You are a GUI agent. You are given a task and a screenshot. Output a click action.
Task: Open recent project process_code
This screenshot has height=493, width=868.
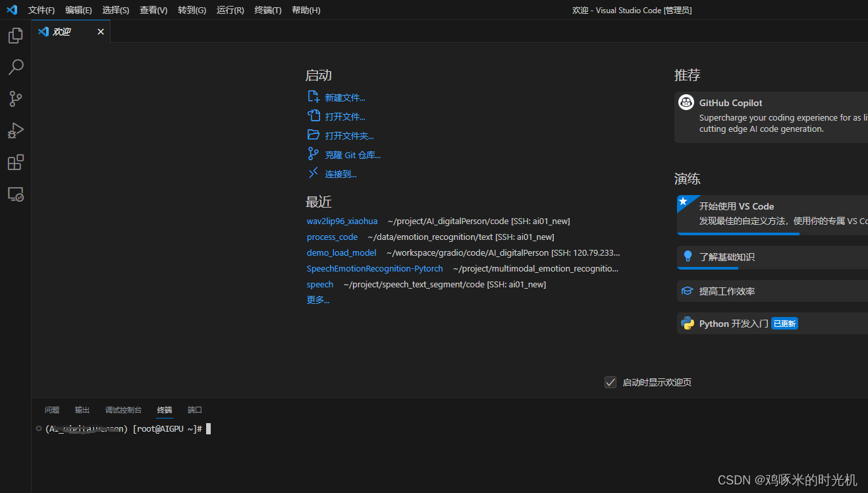point(332,237)
